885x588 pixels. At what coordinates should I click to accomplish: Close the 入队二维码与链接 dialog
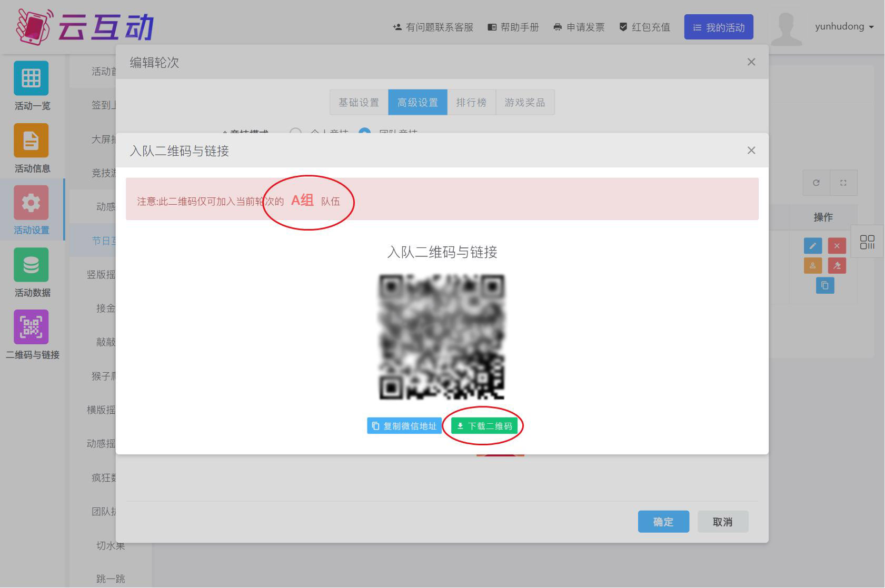(751, 151)
